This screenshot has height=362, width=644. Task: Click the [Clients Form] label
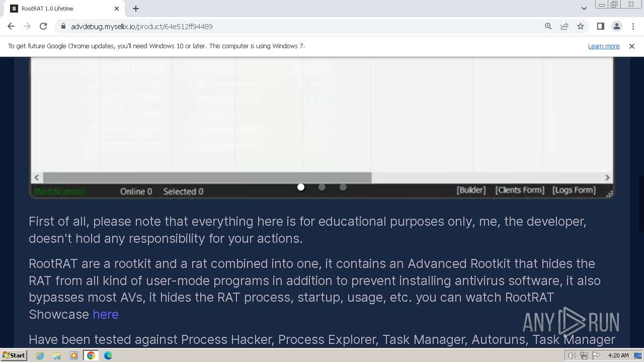(x=520, y=190)
